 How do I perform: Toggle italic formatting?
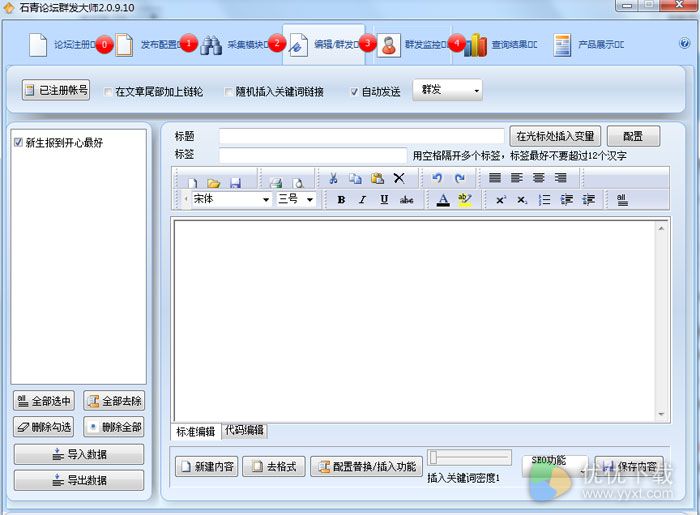[362, 199]
